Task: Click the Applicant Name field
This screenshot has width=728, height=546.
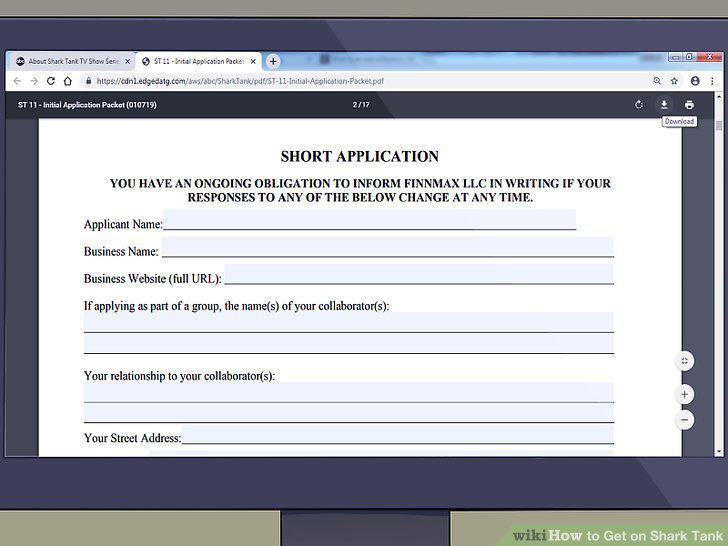Action: click(x=370, y=219)
